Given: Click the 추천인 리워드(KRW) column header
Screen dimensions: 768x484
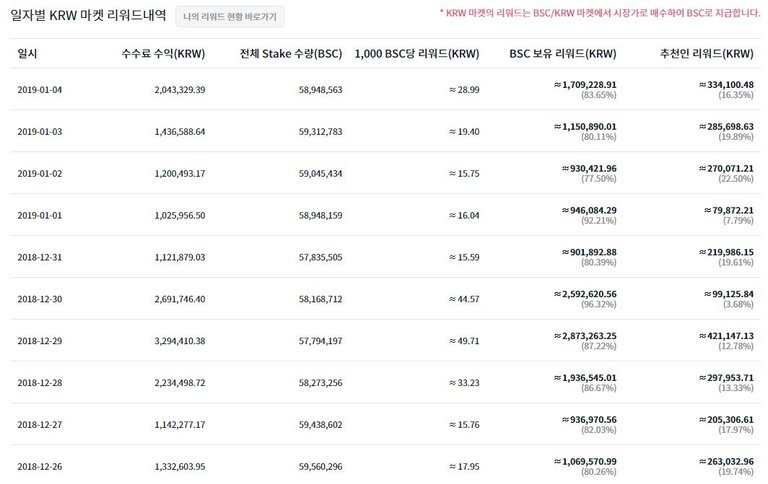Looking at the screenshot, I should click(707, 53).
